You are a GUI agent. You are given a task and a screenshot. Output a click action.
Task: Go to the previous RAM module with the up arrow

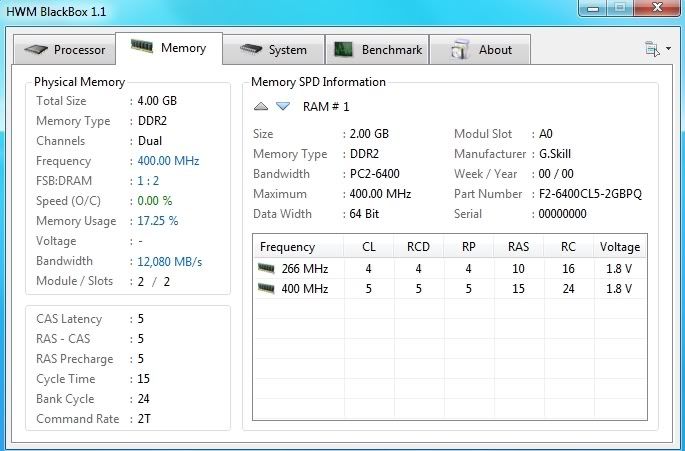tap(261, 106)
